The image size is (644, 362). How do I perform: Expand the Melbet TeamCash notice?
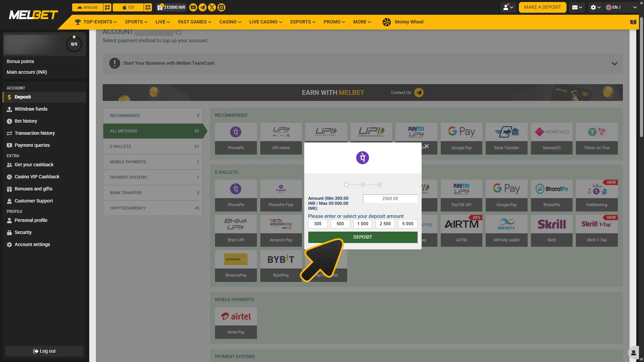[614, 64]
